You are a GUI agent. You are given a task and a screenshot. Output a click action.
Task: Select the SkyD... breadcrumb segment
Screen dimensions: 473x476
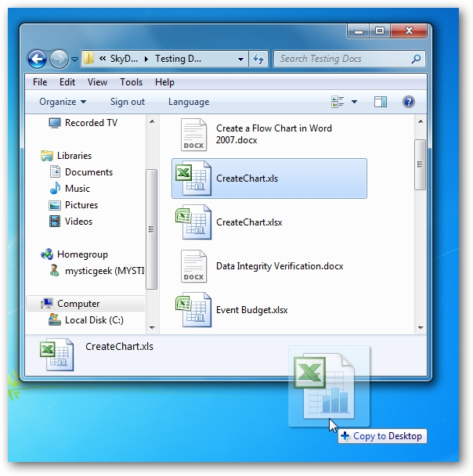pos(124,58)
